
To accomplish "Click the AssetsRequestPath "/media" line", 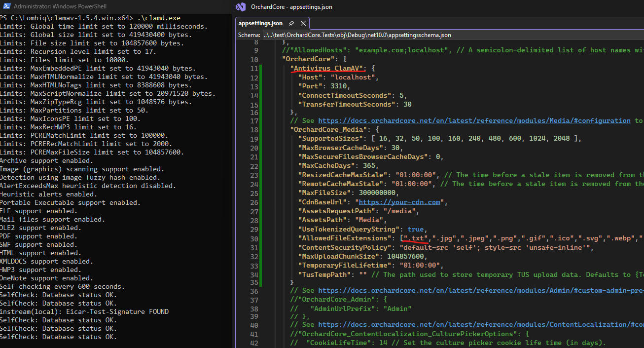I will click(x=358, y=211).
